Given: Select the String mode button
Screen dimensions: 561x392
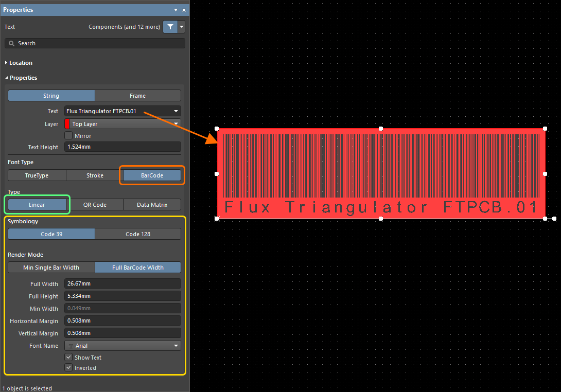Looking at the screenshot, I should click(x=51, y=96).
